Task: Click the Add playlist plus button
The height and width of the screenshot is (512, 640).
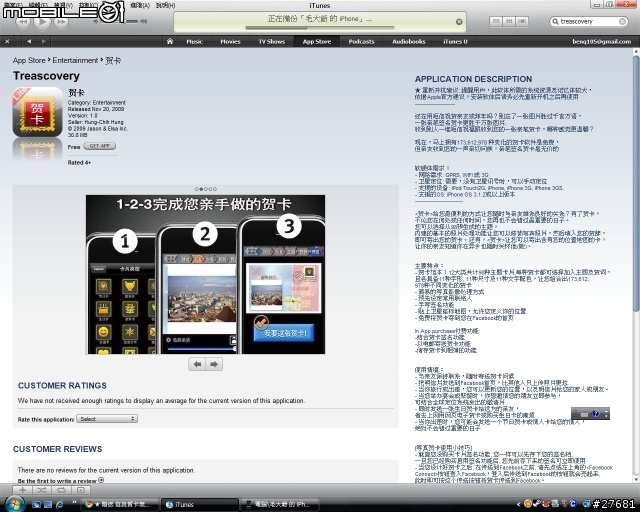Action: pos(22,490)
